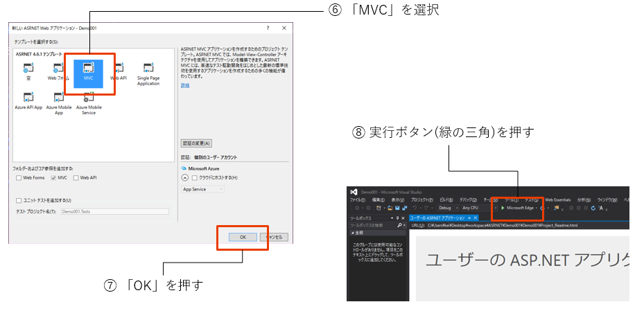Collapse the Microsoft Azure section chevron
The image size is (644, 320).
tap(185, 177)
